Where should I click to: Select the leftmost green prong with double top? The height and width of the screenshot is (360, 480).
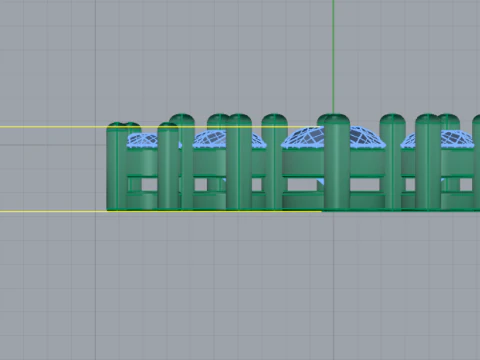tap(117, 166)
